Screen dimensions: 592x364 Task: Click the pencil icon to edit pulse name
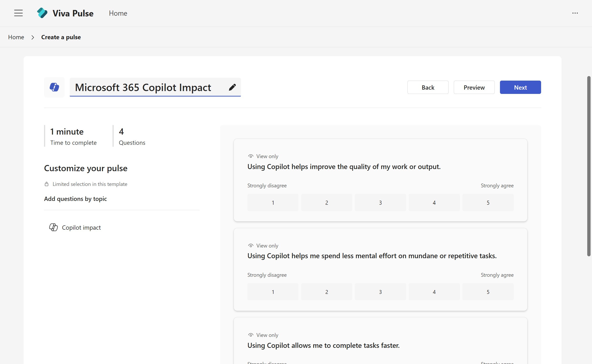click(232, 87)
